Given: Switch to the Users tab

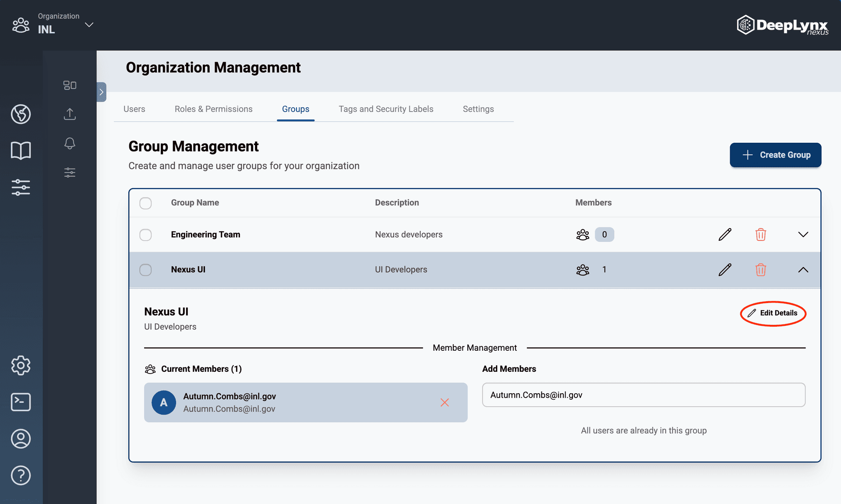Looking at the screenshot, I should click(134, 109).
